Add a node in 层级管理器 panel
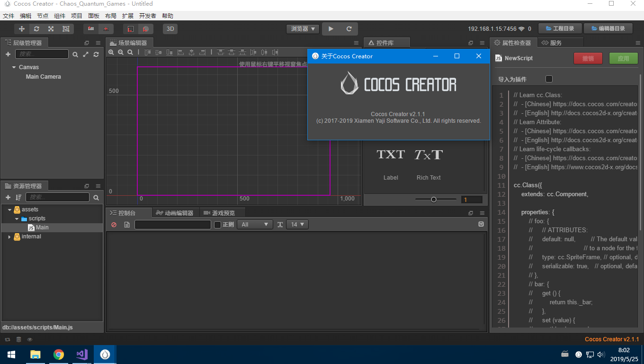Screen dimensions: 644x364 pos(8,55)
